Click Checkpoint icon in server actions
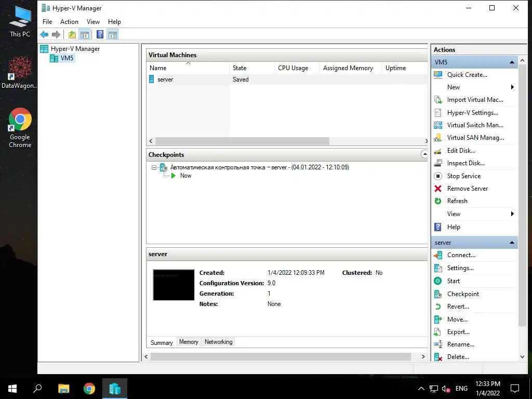 click(x=438, y=294)
